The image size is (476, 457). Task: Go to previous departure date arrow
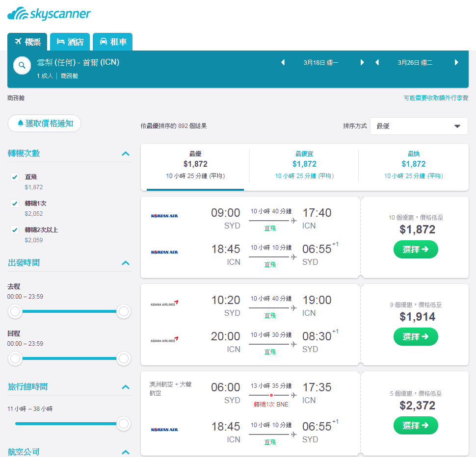tap(283, 62)
